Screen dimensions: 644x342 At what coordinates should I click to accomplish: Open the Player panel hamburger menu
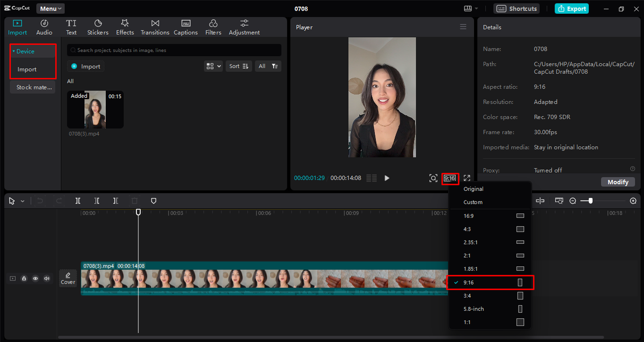point(463,27)
